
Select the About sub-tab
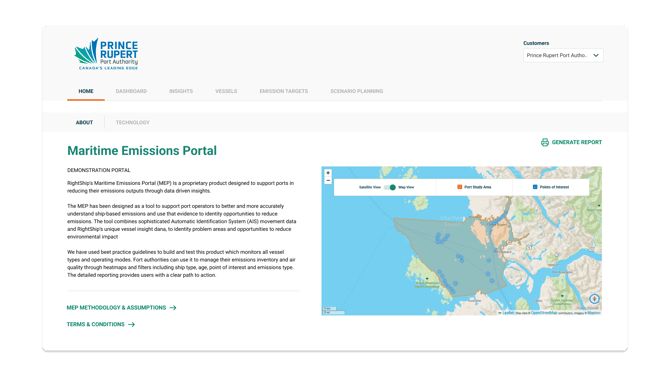84,123
